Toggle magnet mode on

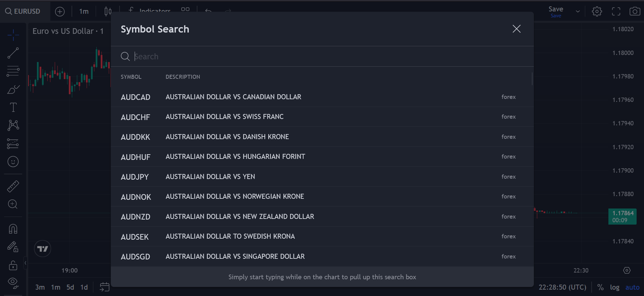(13, 229)
